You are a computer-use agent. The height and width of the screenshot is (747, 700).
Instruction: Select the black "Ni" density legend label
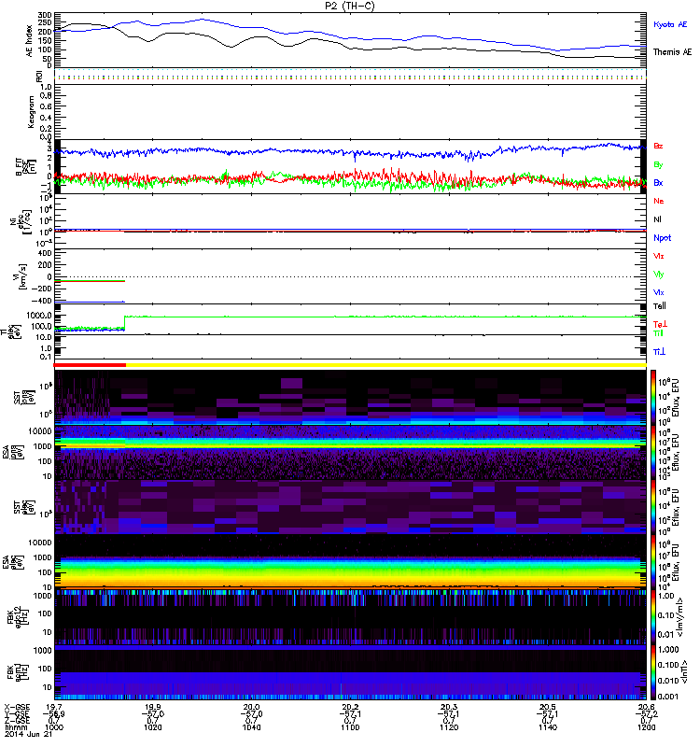[x=658, y=219]
